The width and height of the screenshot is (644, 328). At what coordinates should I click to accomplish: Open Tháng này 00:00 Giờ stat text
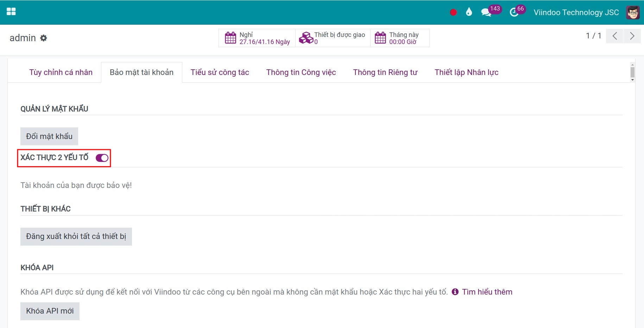click(x=404, y=38)
